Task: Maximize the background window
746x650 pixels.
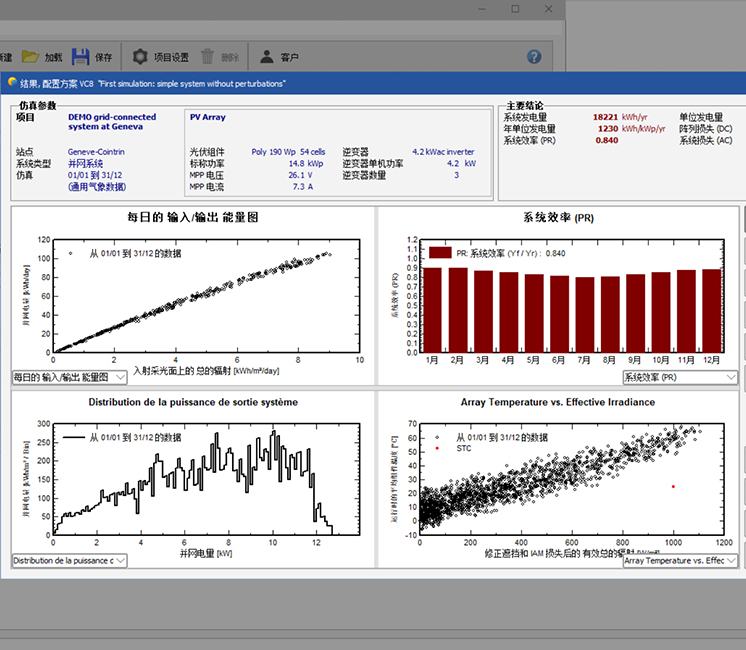Action: (515, 9)
